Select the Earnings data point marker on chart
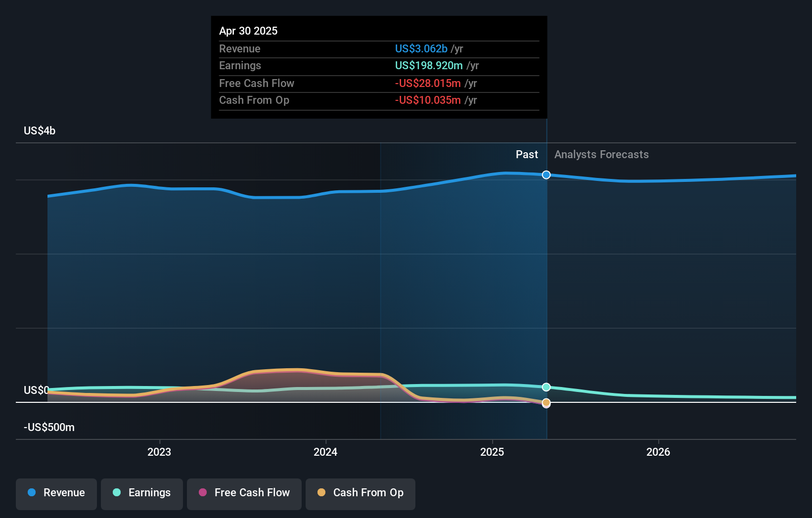 tap(546, 387)
